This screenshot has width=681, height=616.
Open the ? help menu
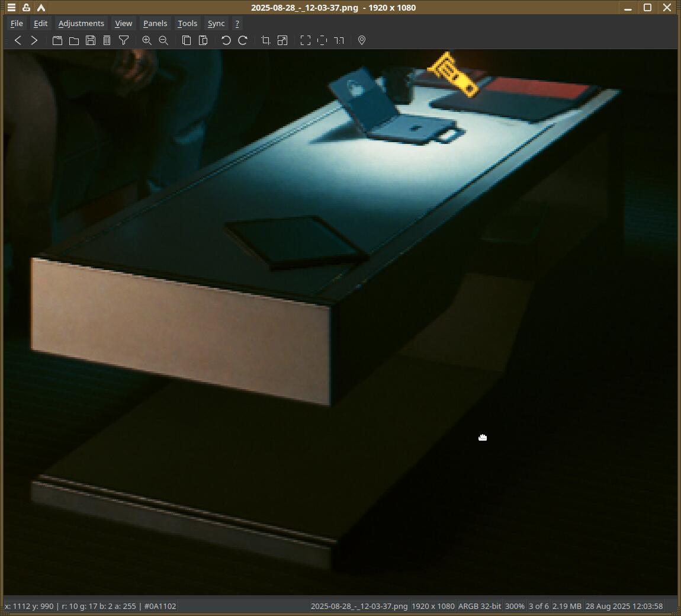click(237, 24)
